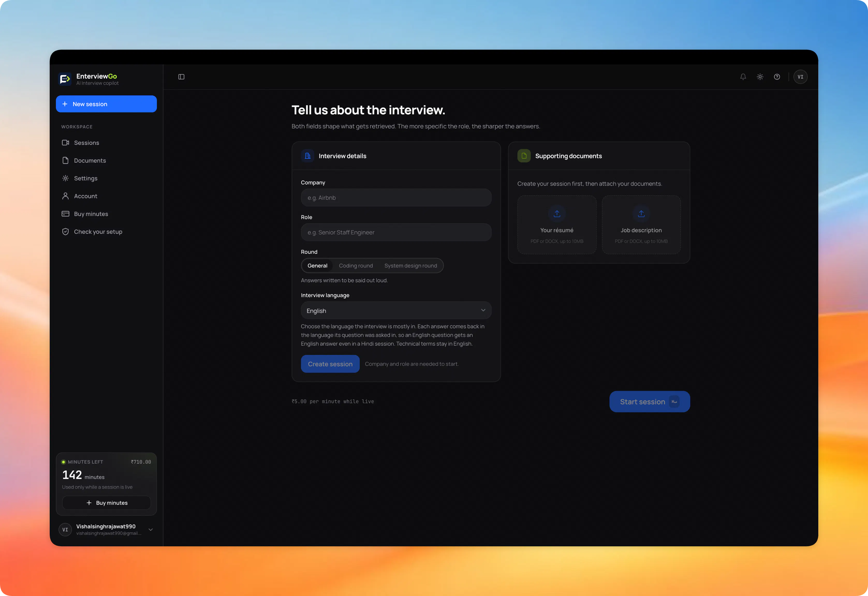Click Create your session first instruction text
The height and width of the screenshot is (596, 868).
click(589, 184)
